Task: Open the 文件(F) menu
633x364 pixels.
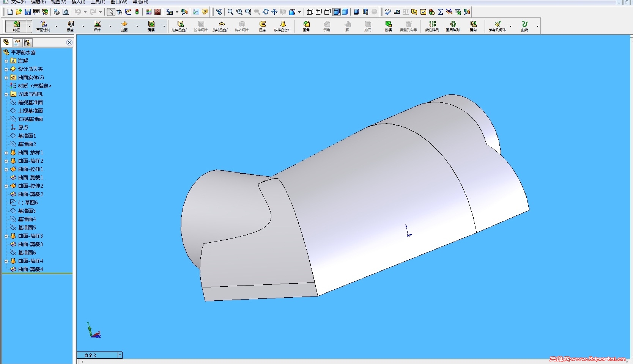Action: point(19,2)
